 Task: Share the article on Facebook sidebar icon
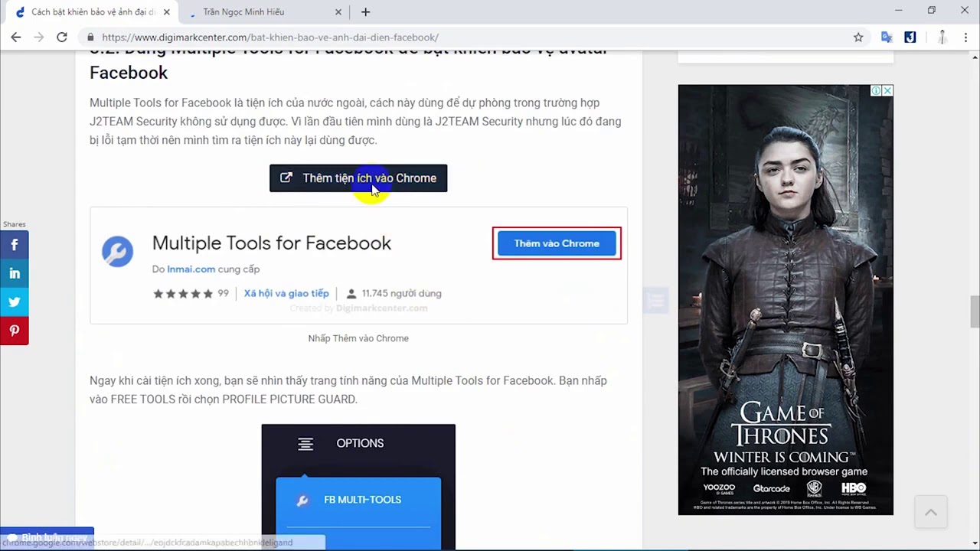15,245
